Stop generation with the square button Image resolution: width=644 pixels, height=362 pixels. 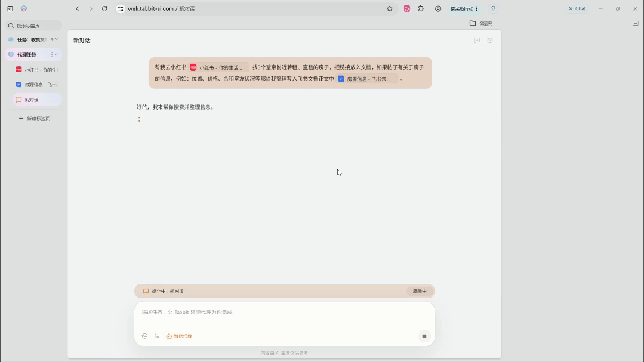click(424, 335)
